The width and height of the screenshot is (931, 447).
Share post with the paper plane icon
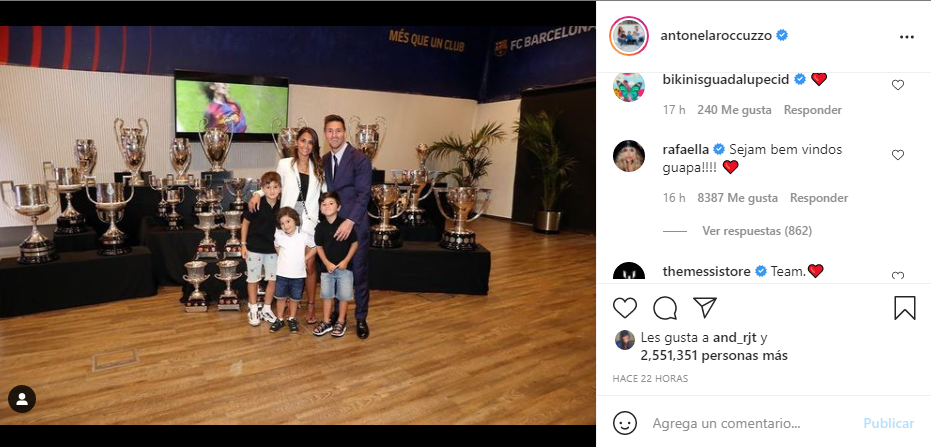(705, 308)
